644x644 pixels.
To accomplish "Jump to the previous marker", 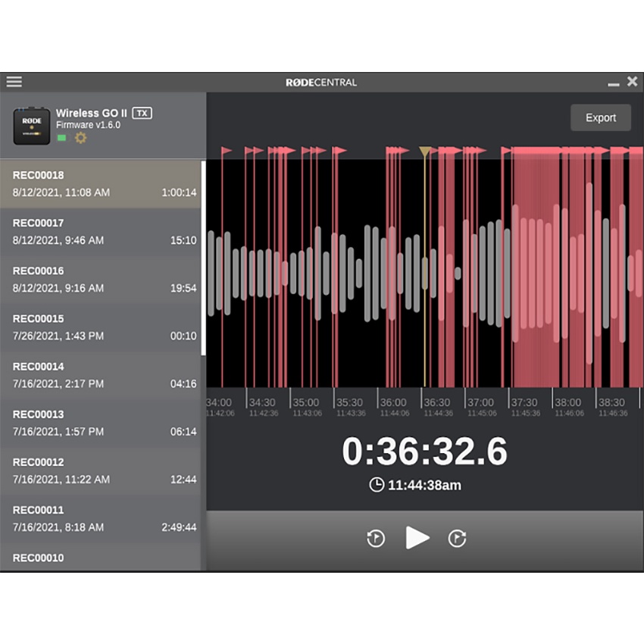I will (x=376, y=538).
